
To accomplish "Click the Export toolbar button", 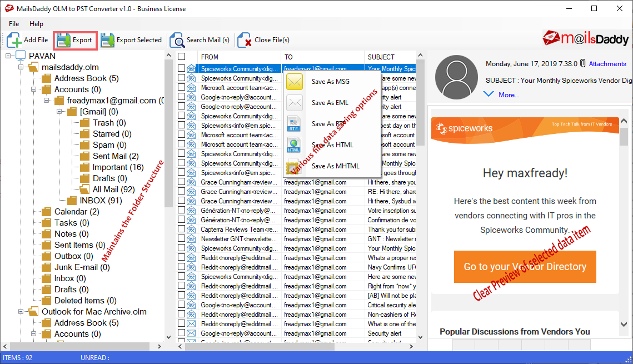I will pos(75,41).
